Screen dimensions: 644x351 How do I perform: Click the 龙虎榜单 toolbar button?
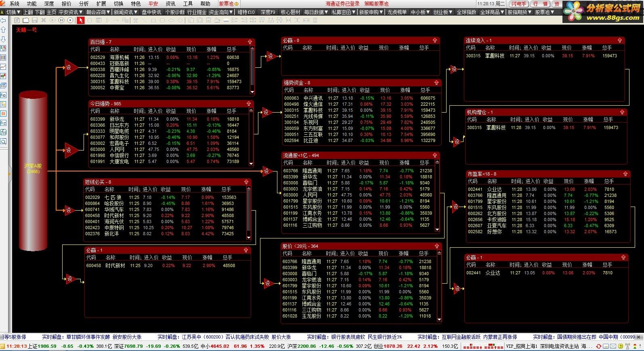pos(397,12)
